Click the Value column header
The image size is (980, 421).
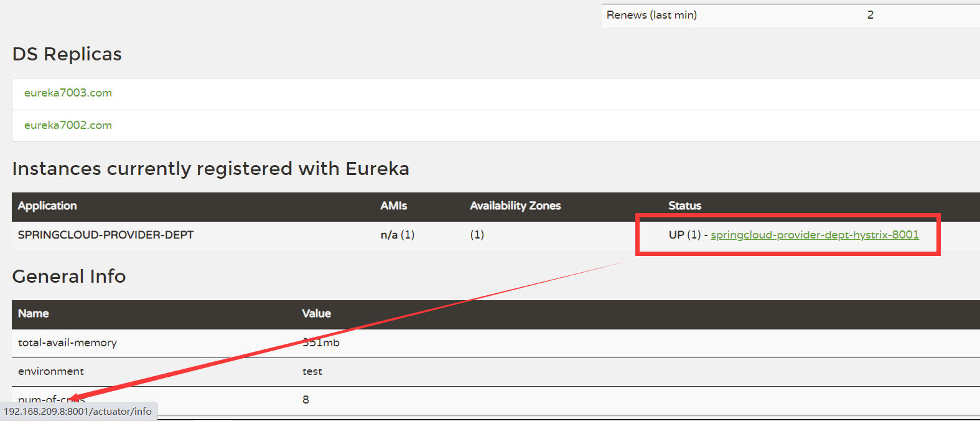(316, 313)
